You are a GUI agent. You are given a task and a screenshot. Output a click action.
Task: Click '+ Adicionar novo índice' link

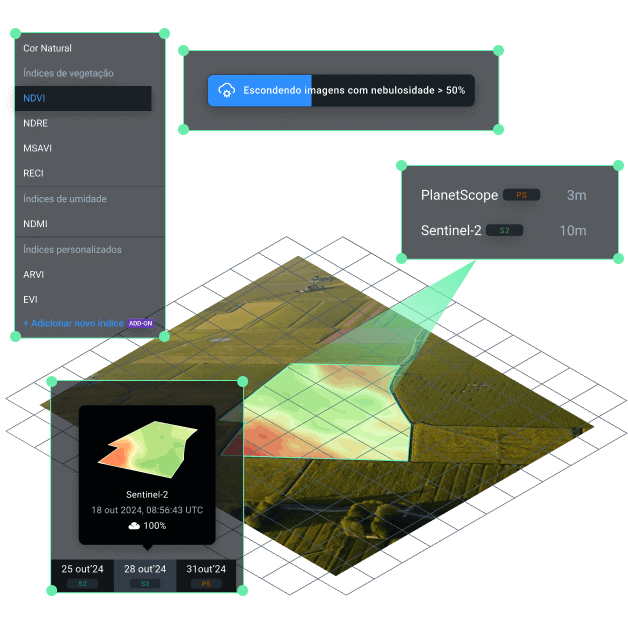pos(73,323)
